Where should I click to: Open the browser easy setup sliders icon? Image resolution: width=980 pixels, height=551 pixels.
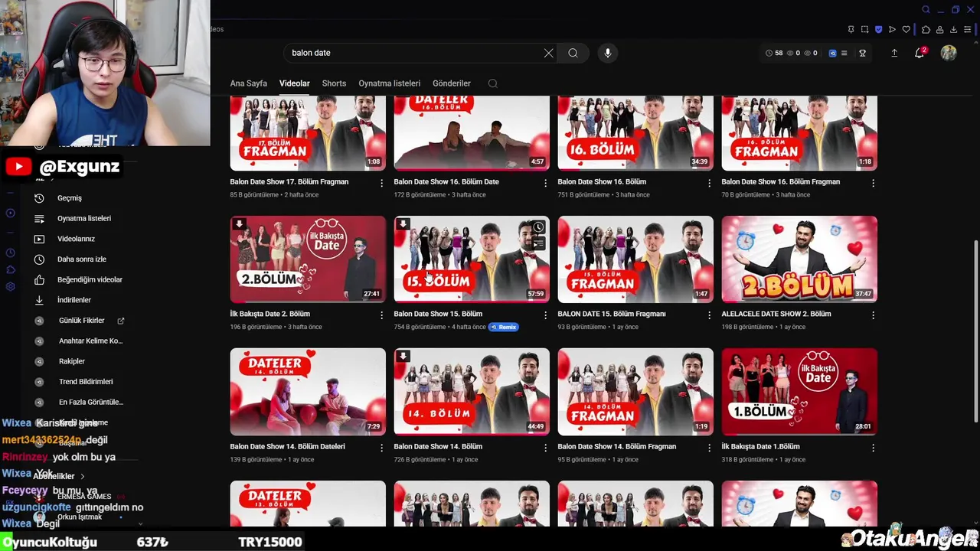click(967, 29)
